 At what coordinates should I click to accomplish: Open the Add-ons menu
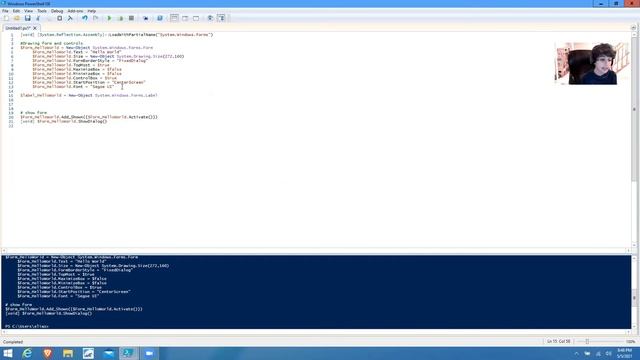[75, 11]
